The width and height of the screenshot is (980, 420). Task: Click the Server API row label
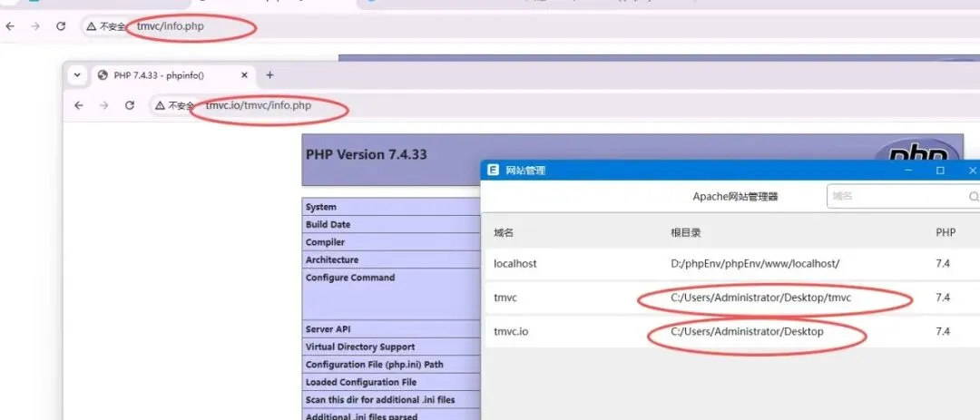(x=328, y=328)
